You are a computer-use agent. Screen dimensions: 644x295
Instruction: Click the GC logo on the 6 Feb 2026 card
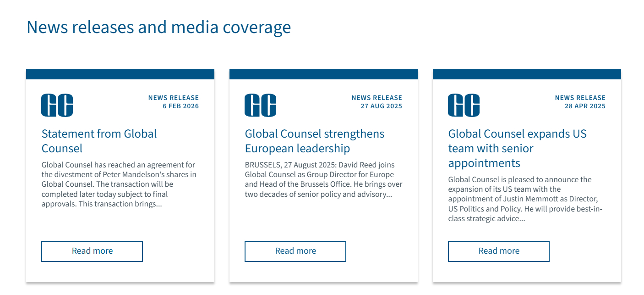[x=57, y=105]
